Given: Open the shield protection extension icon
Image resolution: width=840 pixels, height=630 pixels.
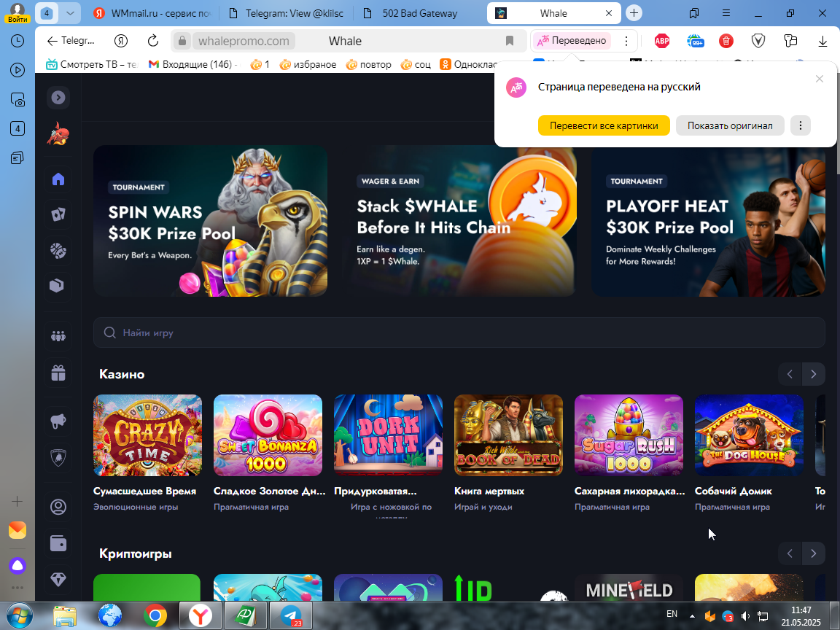Looking at the screenshot, I should [x=758, y=41].
